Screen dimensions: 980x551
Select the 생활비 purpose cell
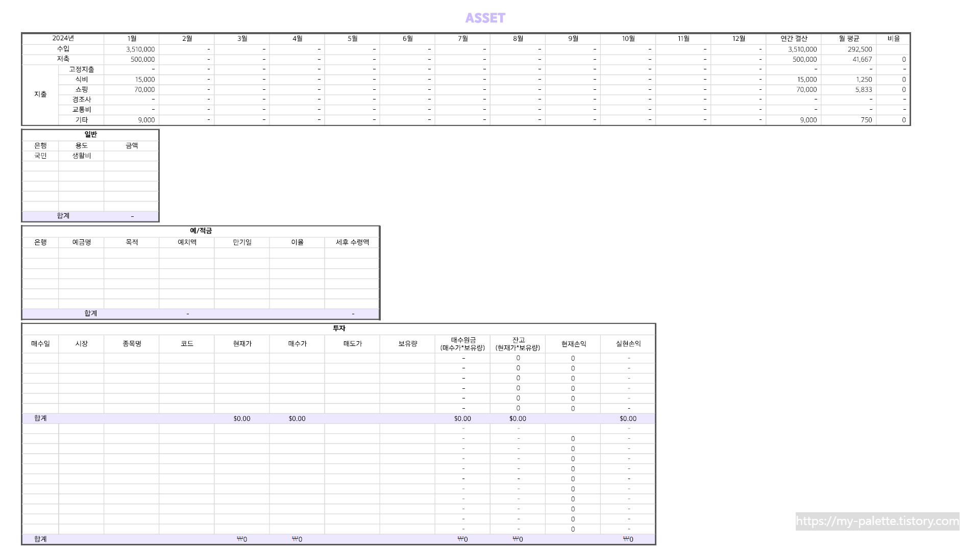[x=81, y=156]
